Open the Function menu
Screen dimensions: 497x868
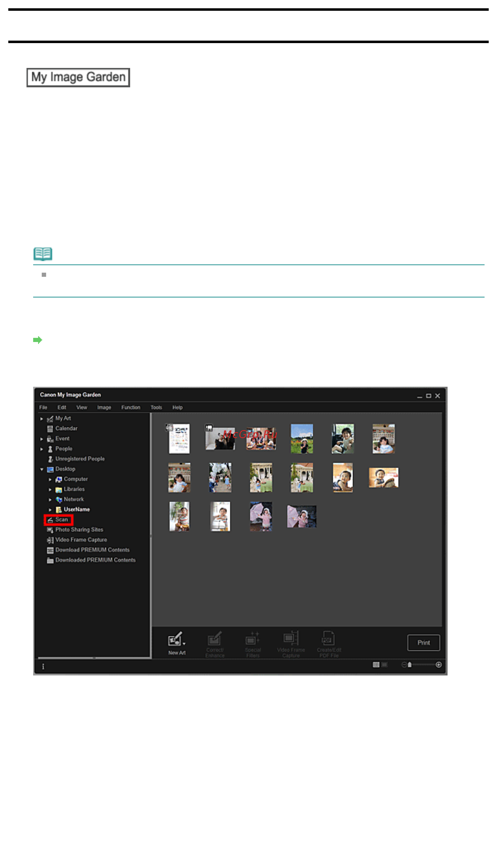[x=131, y=407]
